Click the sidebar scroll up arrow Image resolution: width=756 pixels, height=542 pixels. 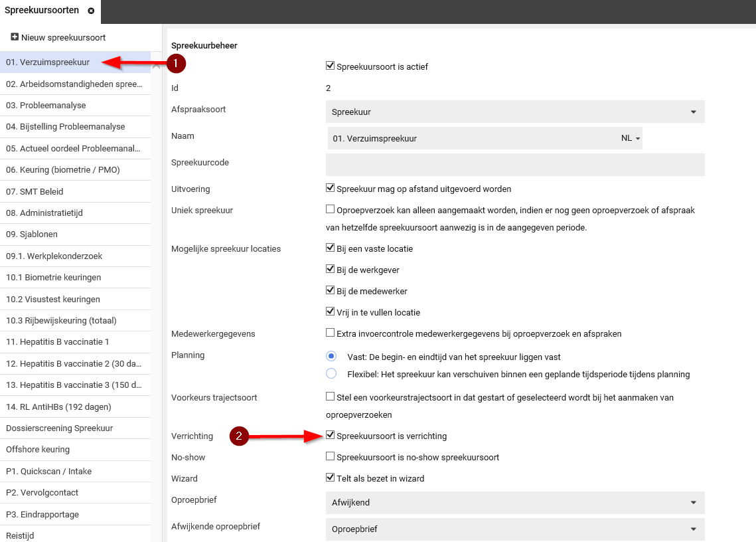(157, 66)
